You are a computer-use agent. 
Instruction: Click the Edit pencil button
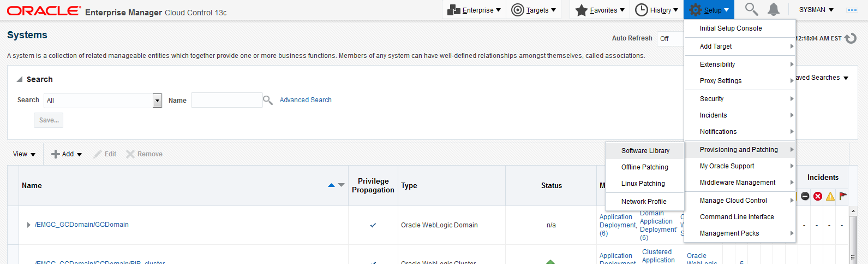click(x=105, y=154)
